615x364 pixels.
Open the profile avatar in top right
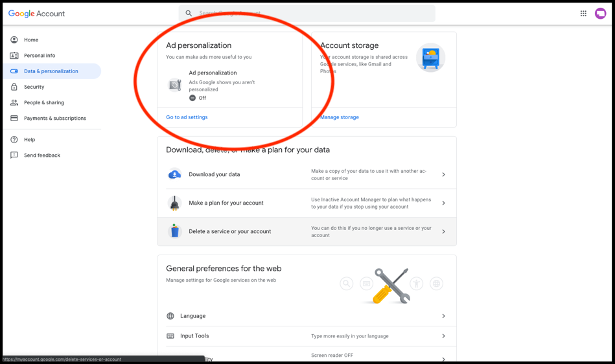[x=600, y=14]
